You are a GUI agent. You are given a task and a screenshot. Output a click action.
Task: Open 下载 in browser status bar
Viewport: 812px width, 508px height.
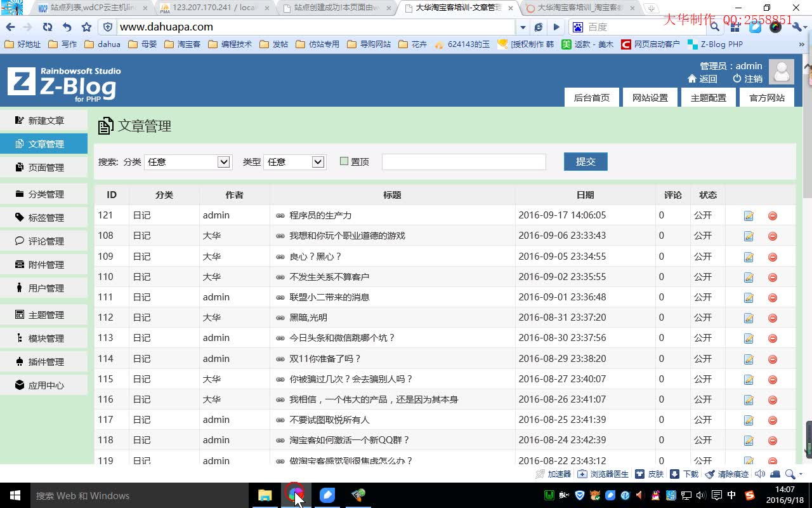pyautogui.click(x=684, y=474)
